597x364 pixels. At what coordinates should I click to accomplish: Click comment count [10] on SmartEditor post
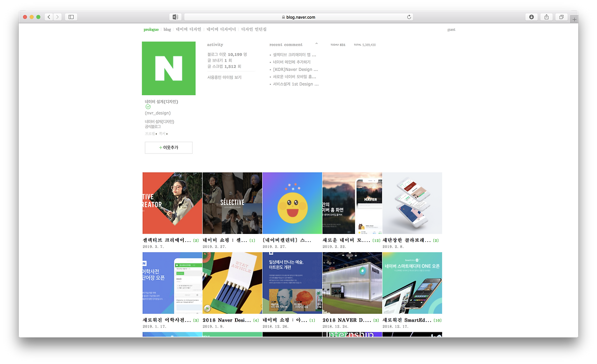click(437, 321)
